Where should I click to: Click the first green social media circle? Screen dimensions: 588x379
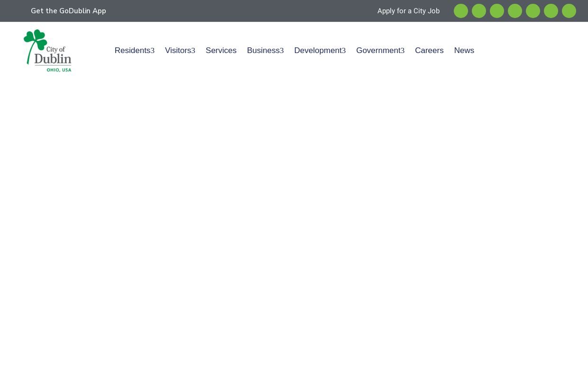pyautogui.click(x=461, y=11)
